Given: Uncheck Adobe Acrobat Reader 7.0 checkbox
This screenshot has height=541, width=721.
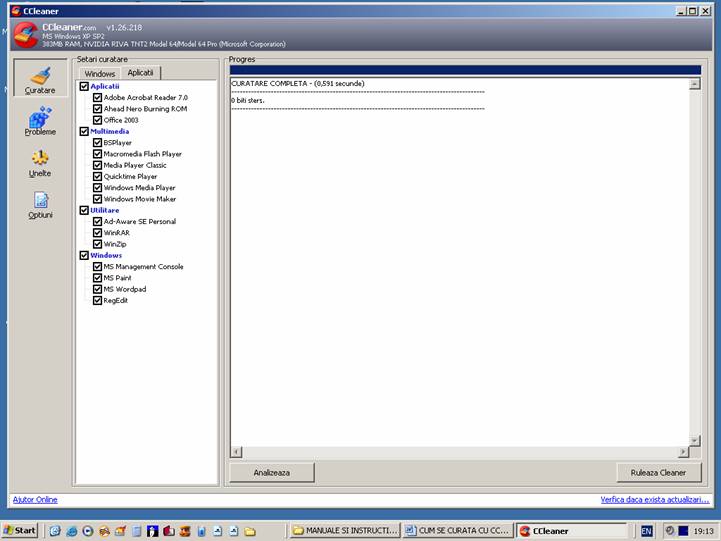Looking at the screenshot, I should pos(97,98).
